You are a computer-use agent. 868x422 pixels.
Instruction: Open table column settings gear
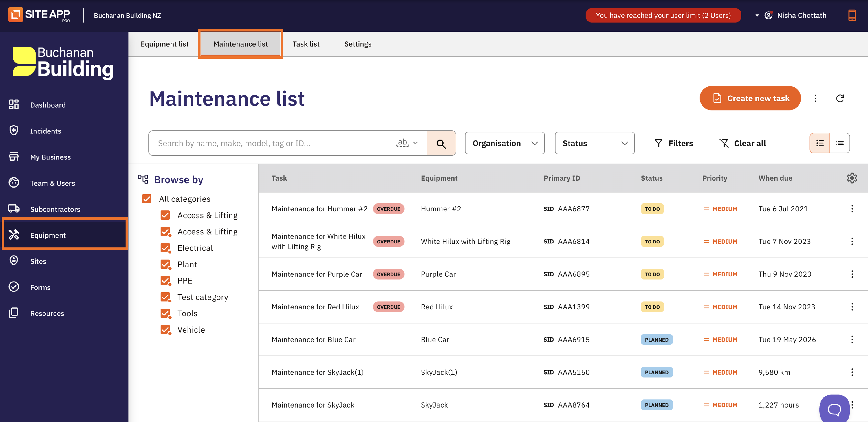click(x=852, y=178)
